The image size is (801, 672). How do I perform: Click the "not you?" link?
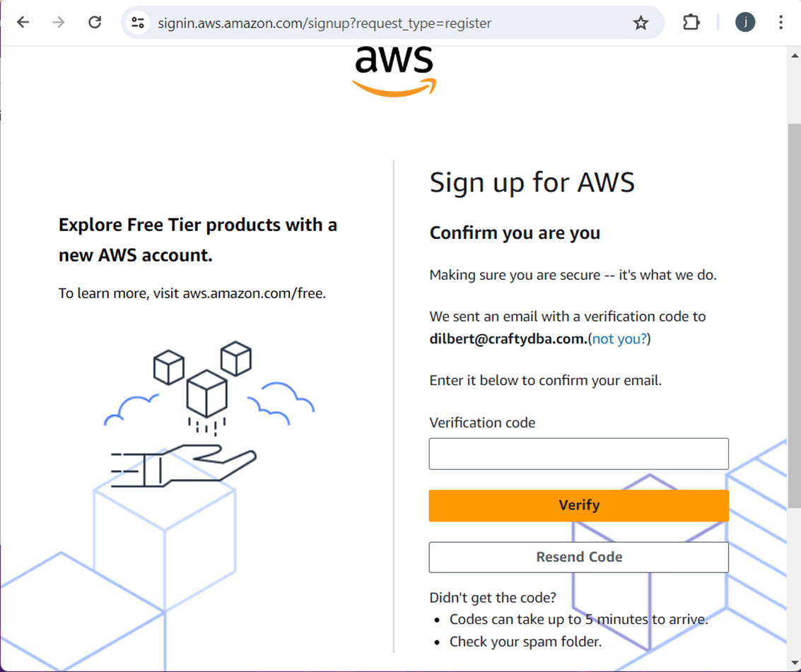pos(619,339)
